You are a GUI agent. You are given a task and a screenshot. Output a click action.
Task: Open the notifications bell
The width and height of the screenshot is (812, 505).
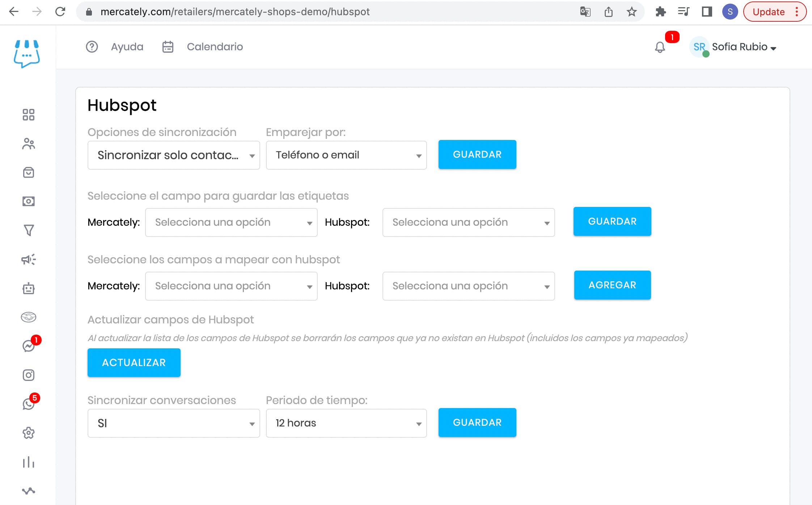(x=659, y=47)
